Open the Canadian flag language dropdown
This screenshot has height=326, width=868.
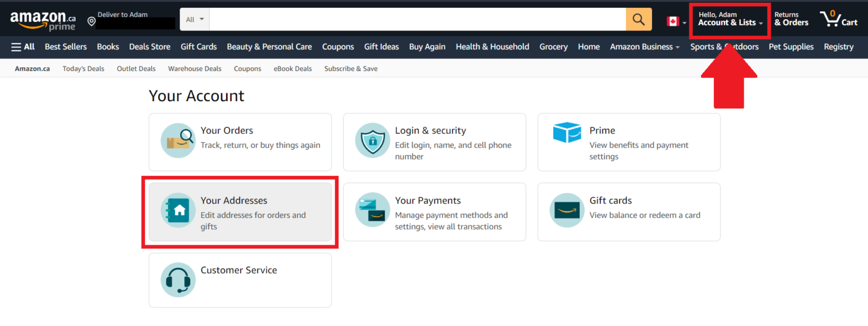(x=674, y=19)
